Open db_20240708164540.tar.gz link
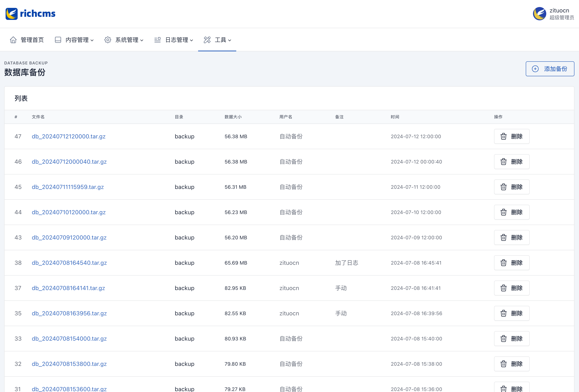579x392 pixels. (69, 263)
